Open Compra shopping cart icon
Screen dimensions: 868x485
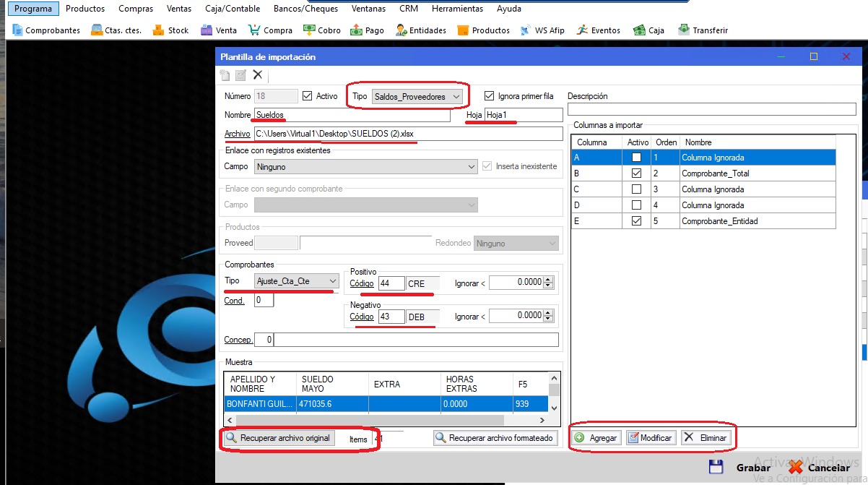254,30
